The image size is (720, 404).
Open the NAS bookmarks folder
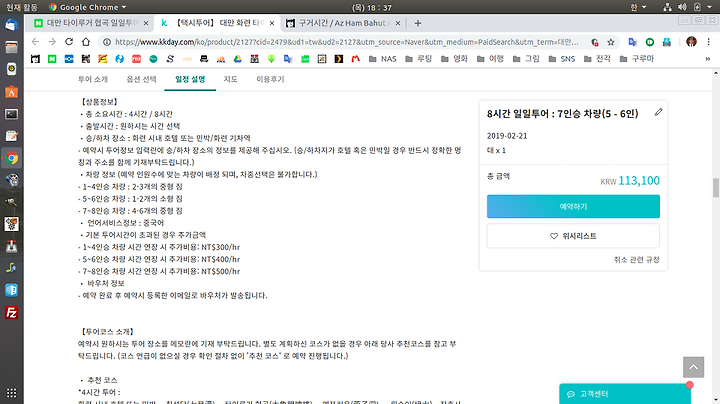tap(382, 59)
